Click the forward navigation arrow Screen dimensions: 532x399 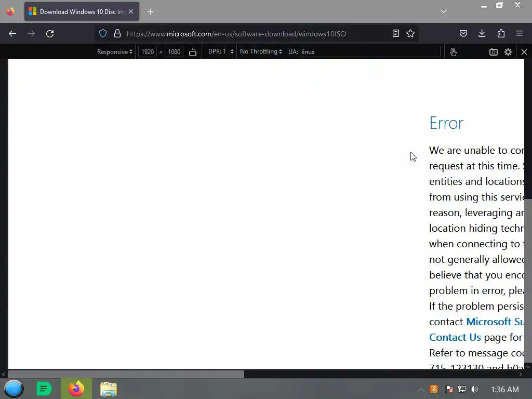pyautogui.click(x=31, y=34)
